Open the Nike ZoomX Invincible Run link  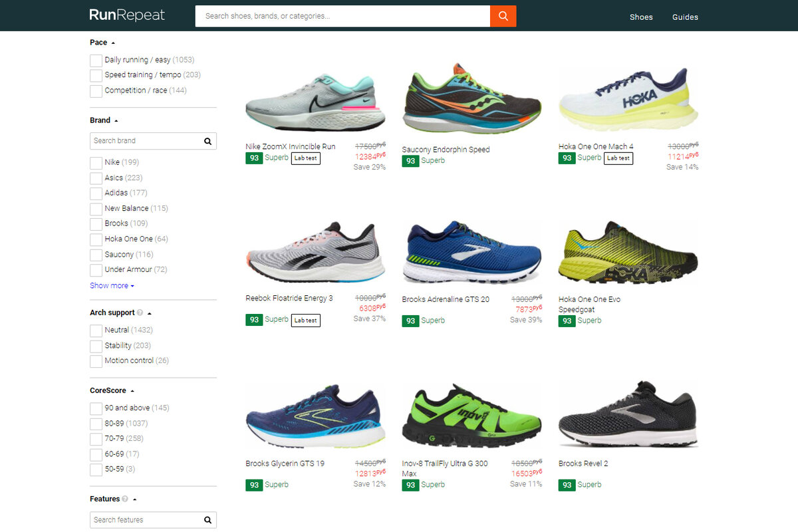click(291, 146)
